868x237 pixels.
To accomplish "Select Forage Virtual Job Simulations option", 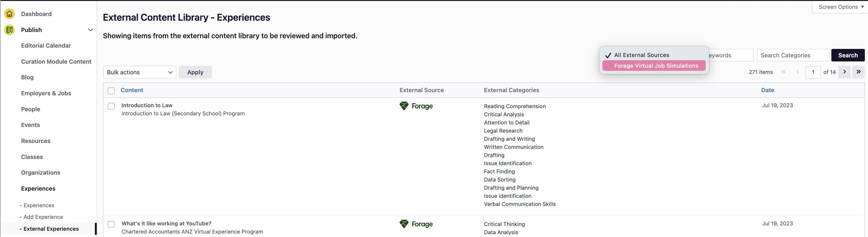I will pos(656,66).
